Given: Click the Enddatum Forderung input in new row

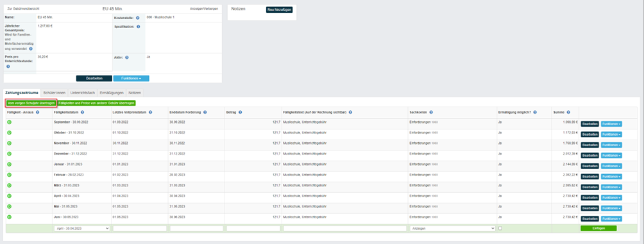Looking at the screenshot, I should pos(196,229).
